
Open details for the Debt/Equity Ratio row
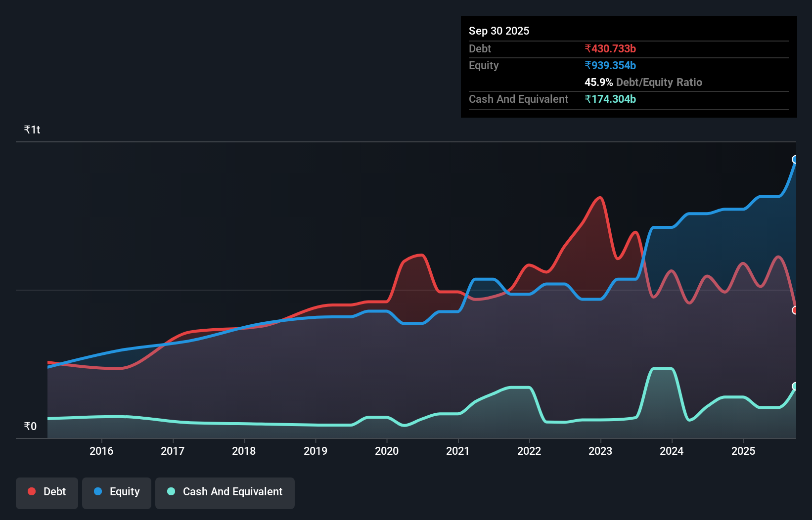(x=643, y=82)
